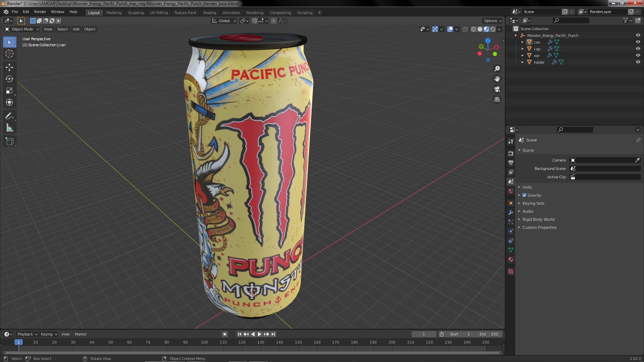Open the Output properties tab
Screen dimensions: 644x362
pos(511,163)
